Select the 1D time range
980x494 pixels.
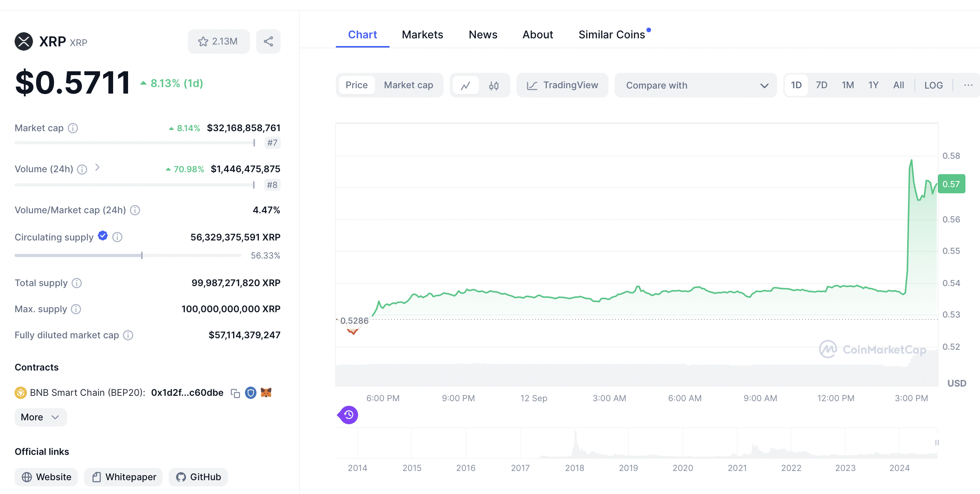click(796, 85)
